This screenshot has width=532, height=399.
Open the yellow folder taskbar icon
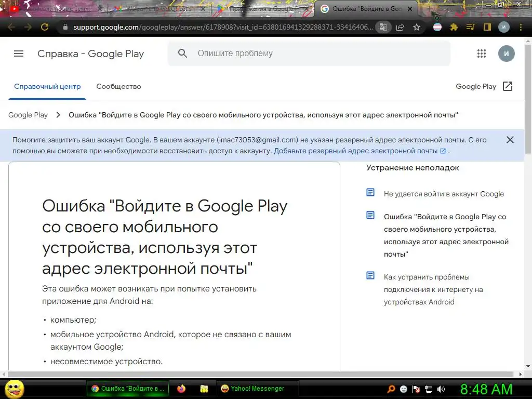[x=204, y=389]
